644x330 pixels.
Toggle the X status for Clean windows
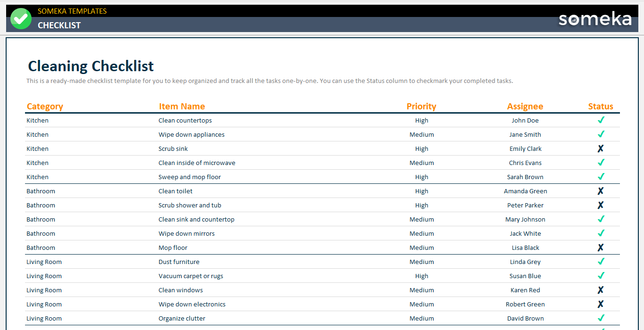[x=601, y=290]
